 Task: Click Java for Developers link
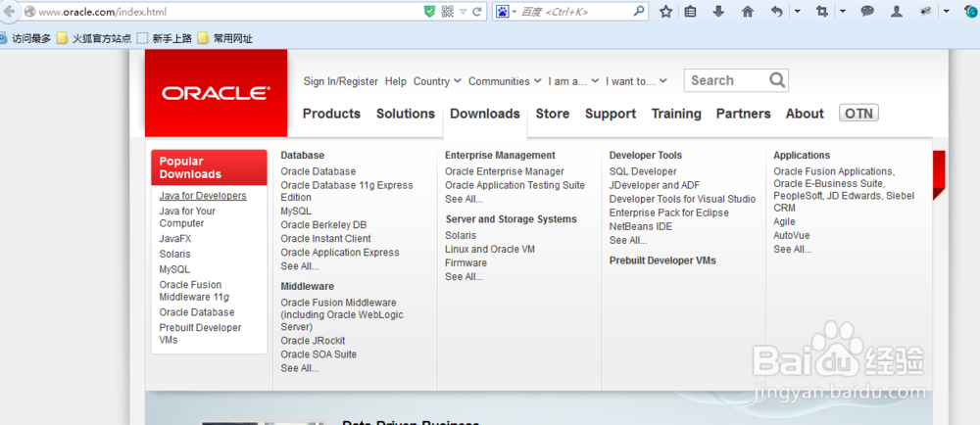(203, 196)
